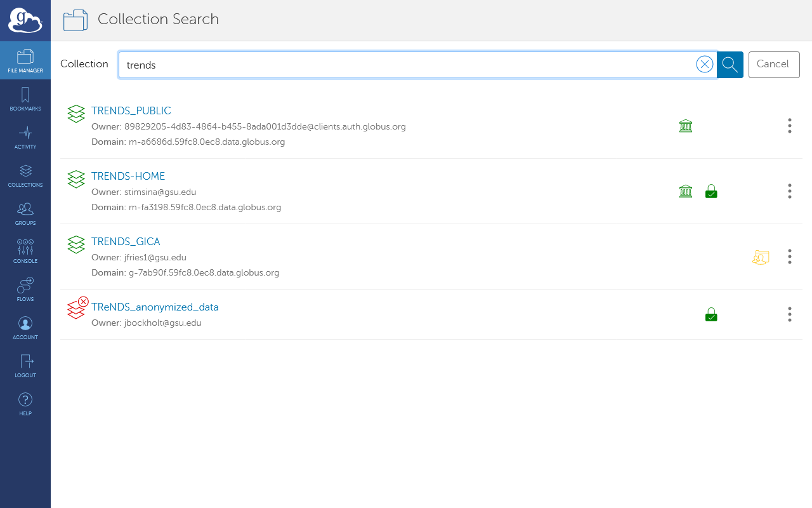This screenshot has width=812, height=508.
Task: Click the domain m-a6686d.59fc8.0ec8.data.globus.org
Action: (207, 142)
